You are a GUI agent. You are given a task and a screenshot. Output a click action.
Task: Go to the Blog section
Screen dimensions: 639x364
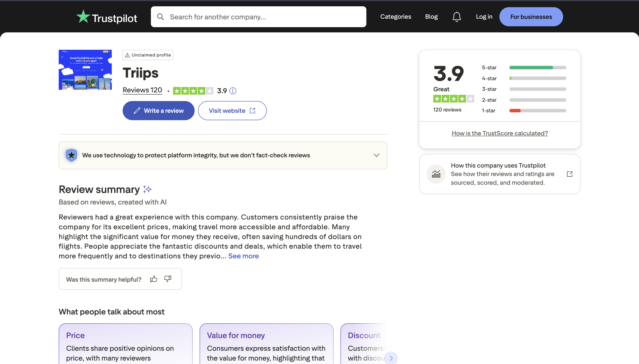coord(431,17)
